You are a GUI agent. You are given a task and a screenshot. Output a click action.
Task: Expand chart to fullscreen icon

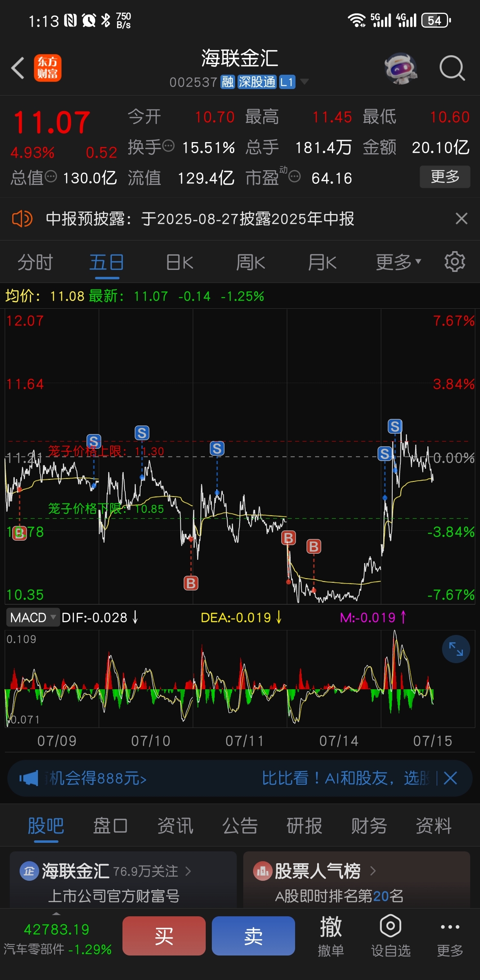tap(456, 649)
